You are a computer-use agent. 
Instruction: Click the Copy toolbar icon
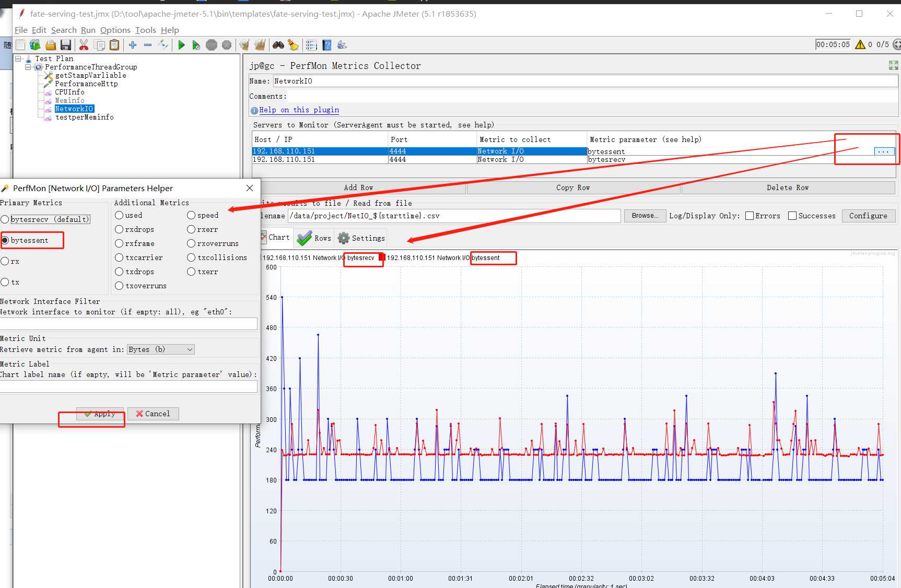pyautogui.click(x=99, y=45)
